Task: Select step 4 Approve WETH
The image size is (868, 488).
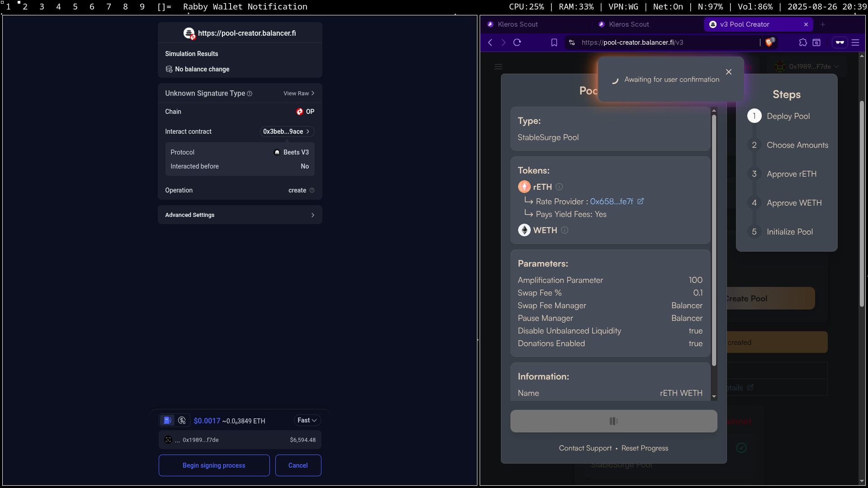Action: (x=784, y=203)
